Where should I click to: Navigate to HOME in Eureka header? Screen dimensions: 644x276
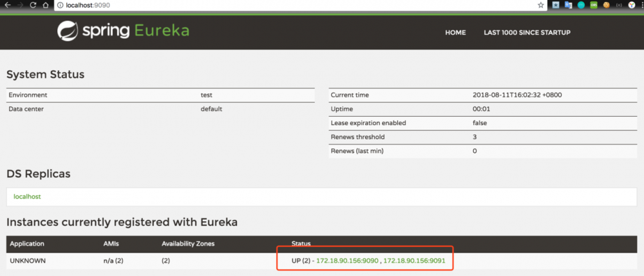455,32
